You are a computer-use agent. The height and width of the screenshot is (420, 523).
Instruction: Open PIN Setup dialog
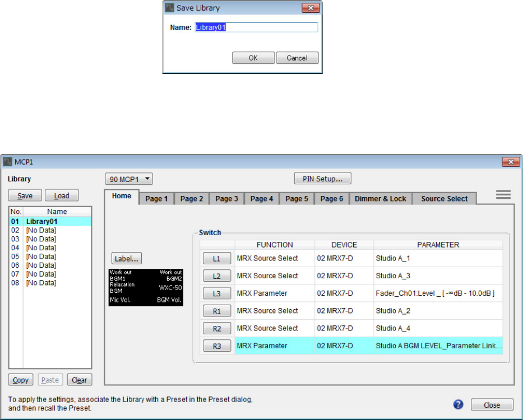click(322, 178)
